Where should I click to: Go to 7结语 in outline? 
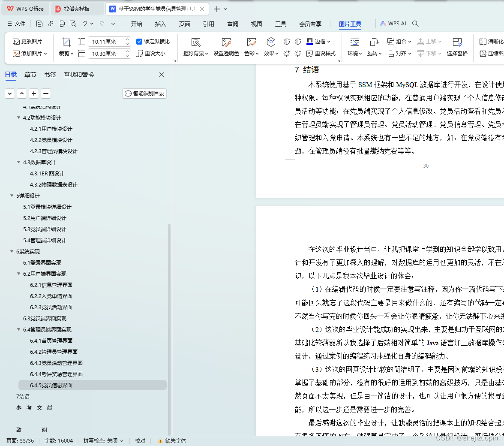point(23,397)
